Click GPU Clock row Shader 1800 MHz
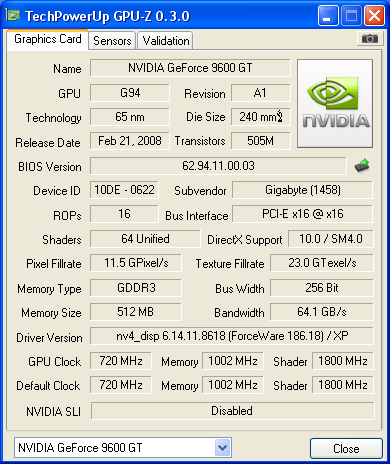Viewport: 390px width, 464px height. [x=343, y=361]
